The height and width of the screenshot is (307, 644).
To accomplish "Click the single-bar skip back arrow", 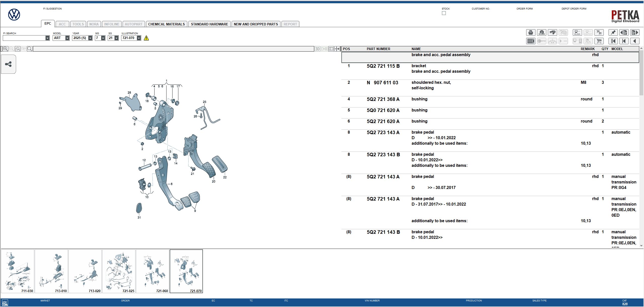I will [x=624, y=41].
